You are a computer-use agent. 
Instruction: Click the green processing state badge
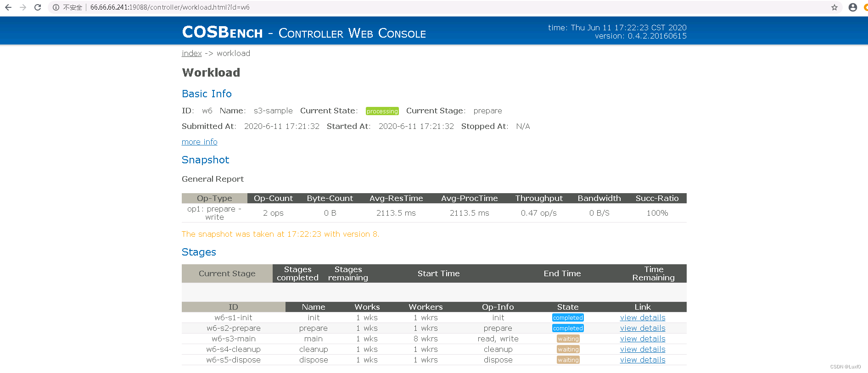382,111
